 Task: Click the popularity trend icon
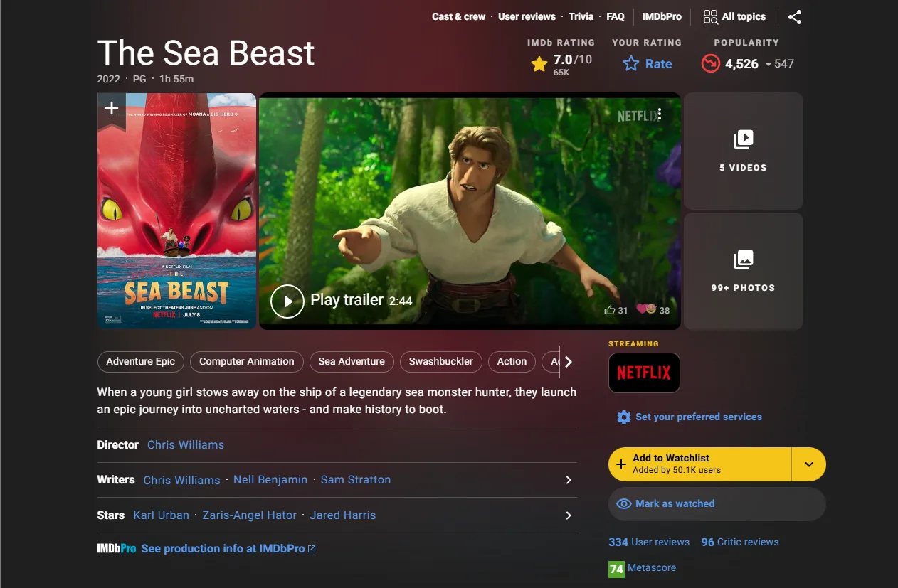click(709, 63)
